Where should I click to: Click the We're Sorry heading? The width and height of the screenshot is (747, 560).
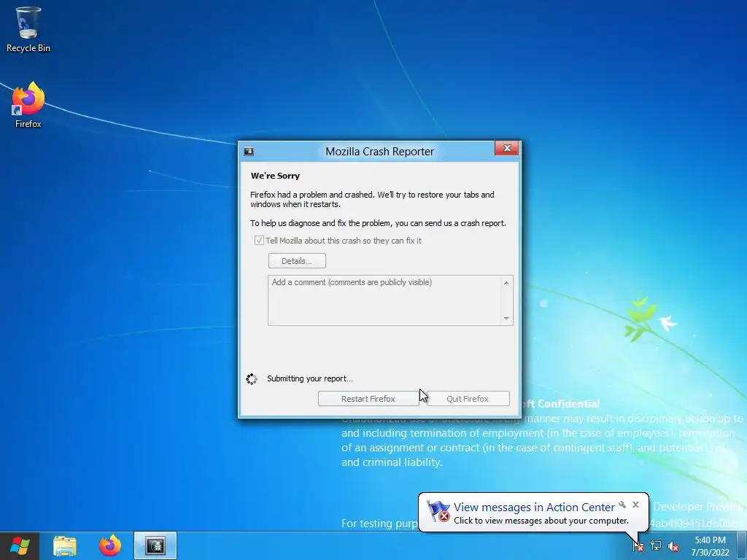(275, 176)
